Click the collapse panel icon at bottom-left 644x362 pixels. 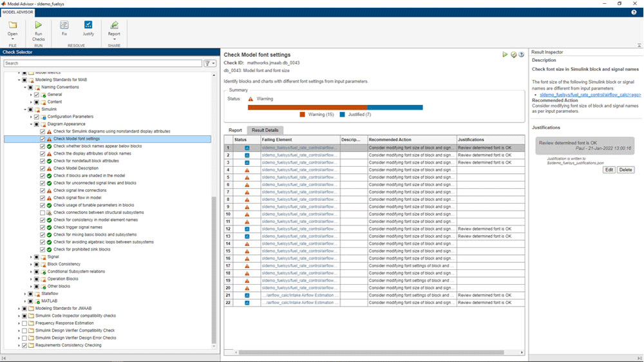pyautogui.click(x=5, y=357)
